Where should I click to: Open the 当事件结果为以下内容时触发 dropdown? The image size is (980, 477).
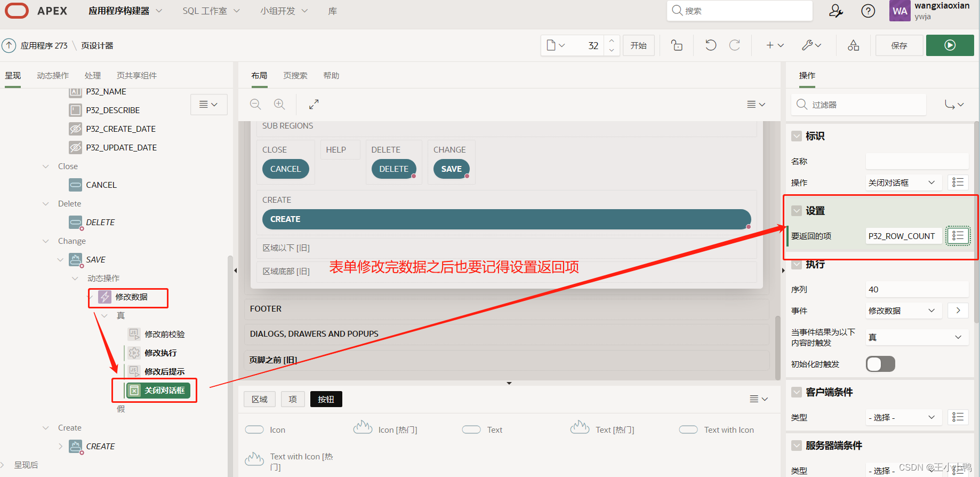click(917, 337)
